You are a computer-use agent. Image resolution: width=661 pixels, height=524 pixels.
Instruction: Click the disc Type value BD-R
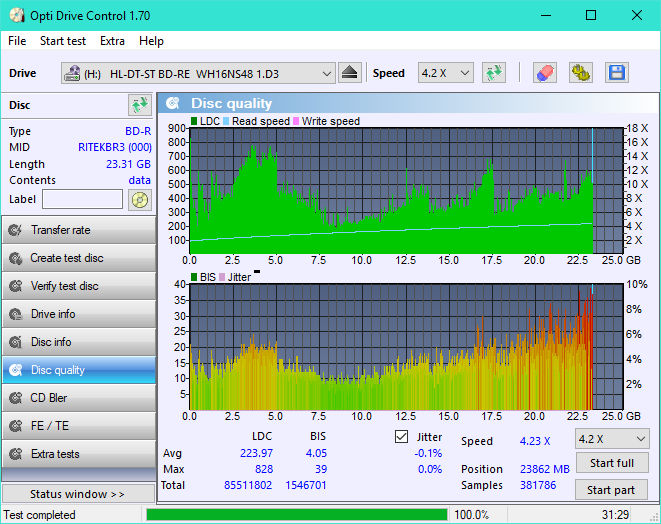(138, 131)
